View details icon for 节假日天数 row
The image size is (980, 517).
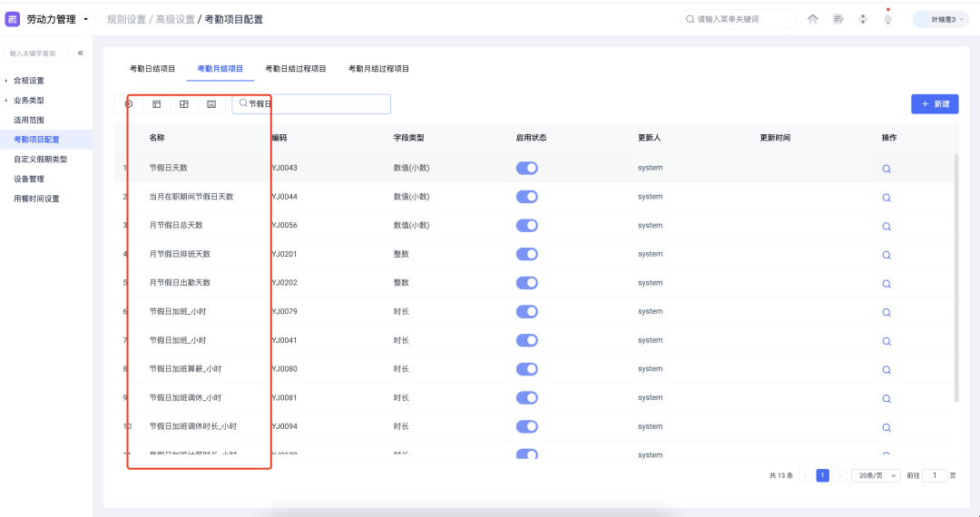pyautogui.click(x=887, y=169)
